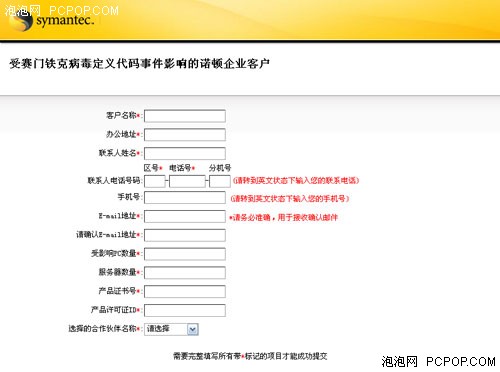Click the footer note 需要完整填写所有带*标记的项目

pos(250,356)
